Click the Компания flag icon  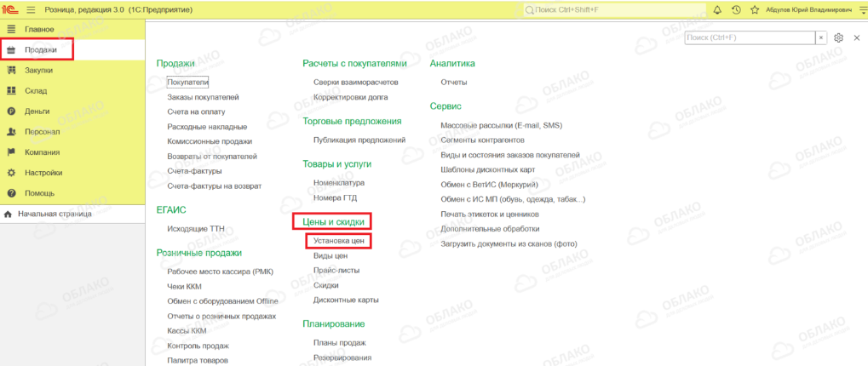click(x=11, y=152)
